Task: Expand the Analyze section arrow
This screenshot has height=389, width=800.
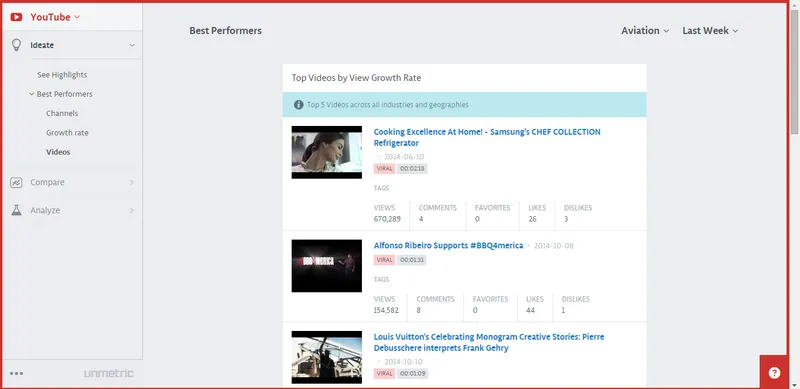Action: (132, 210)
